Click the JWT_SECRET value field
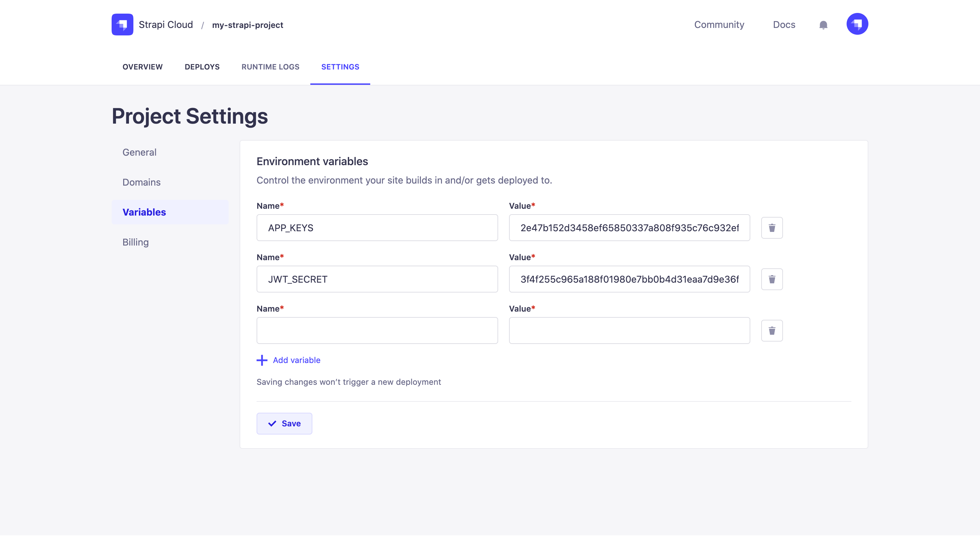The width and height of the screenshot is (980, 536). click(629, 279)
